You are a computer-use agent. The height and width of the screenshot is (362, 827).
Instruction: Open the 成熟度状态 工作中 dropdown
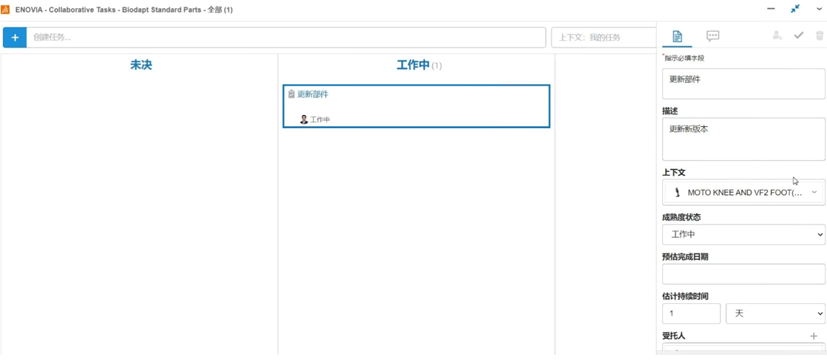click(744, 234)
